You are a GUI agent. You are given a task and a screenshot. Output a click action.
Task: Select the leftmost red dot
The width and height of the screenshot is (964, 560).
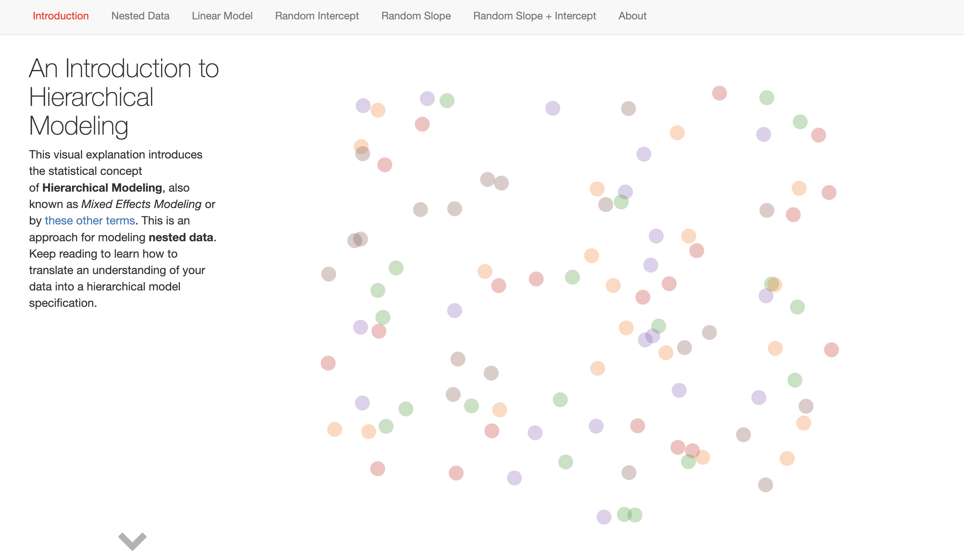328,363
